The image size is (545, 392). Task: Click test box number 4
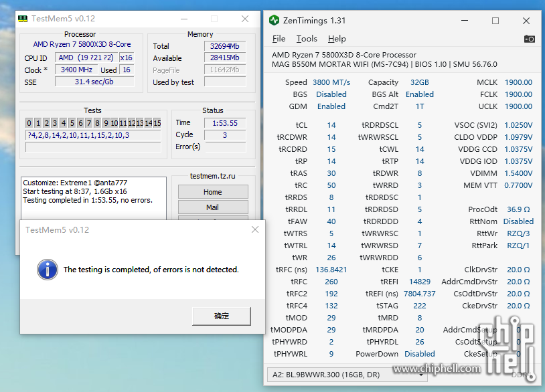click(x=63, y=123)
